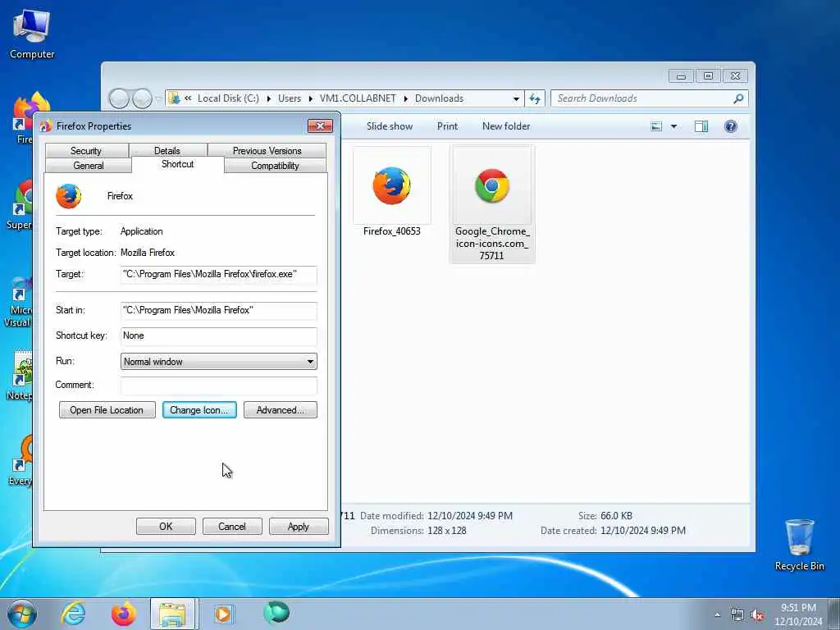The width and height of the screenshot is (840, 630).
Task: Open the taskbar clock showing 9:51 PM
Action: coord(798,614)
